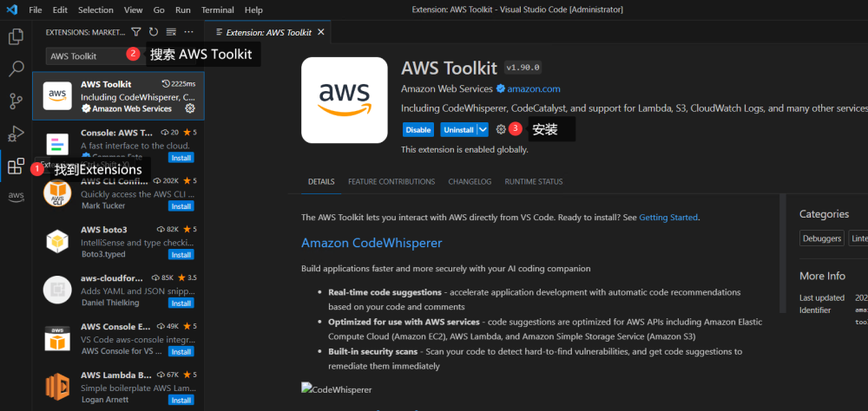The image size is (868, 411).
Task: Open the Explorer view in activity bar
Action: (x=16, y=37)
